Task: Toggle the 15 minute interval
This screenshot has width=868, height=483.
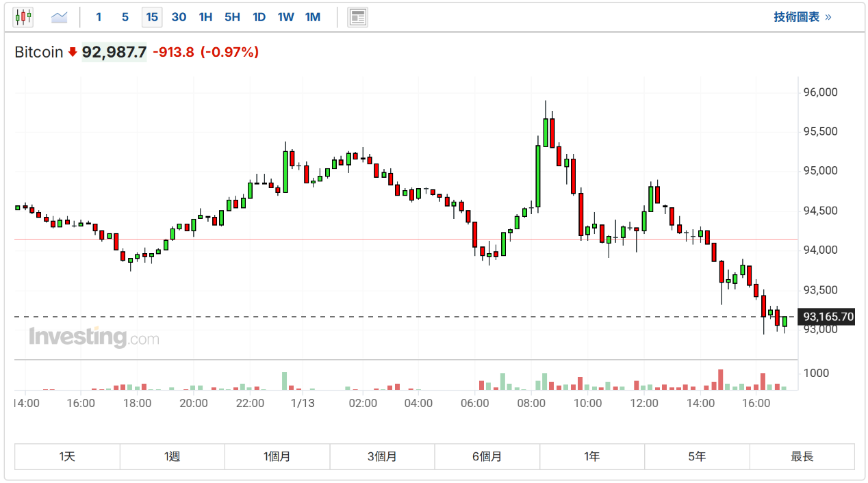Action: pyautogui.click(x=151, y=17)
